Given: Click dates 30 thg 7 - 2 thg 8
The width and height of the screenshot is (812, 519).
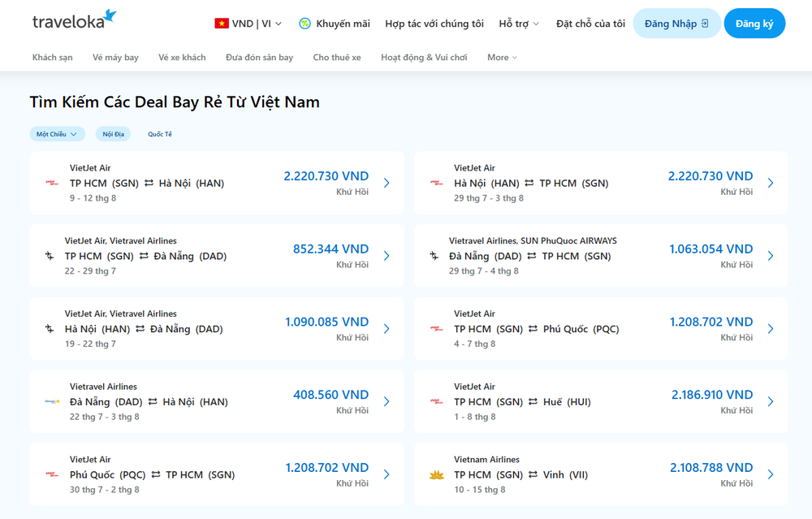Looking at the screenshot, I should point(105,490).
